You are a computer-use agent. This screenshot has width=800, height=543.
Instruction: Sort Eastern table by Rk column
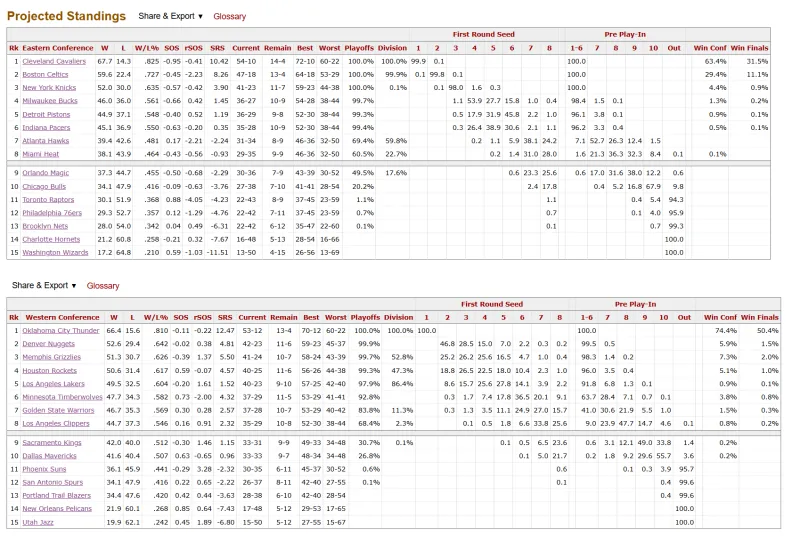(x=14, y=48)
